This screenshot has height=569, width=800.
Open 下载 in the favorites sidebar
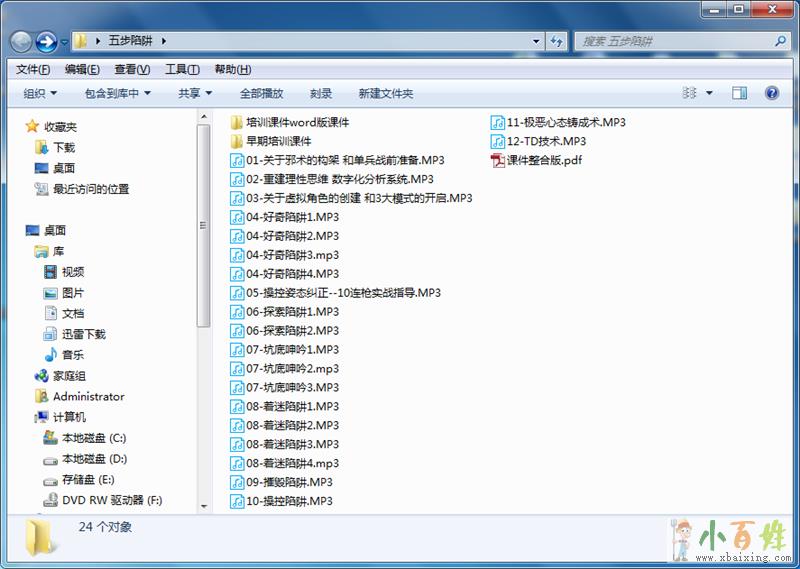coord(42,148)
